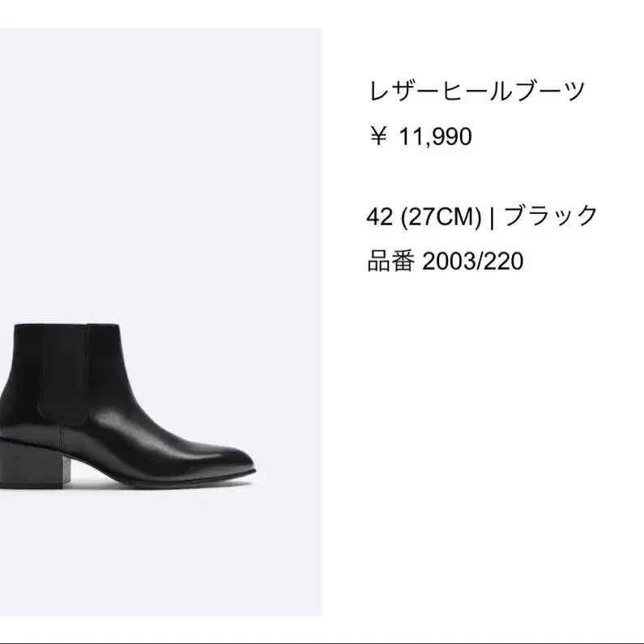Click the 2003/220 reference number
This screenshot has height=644, width=644.
tap(473, 262)
